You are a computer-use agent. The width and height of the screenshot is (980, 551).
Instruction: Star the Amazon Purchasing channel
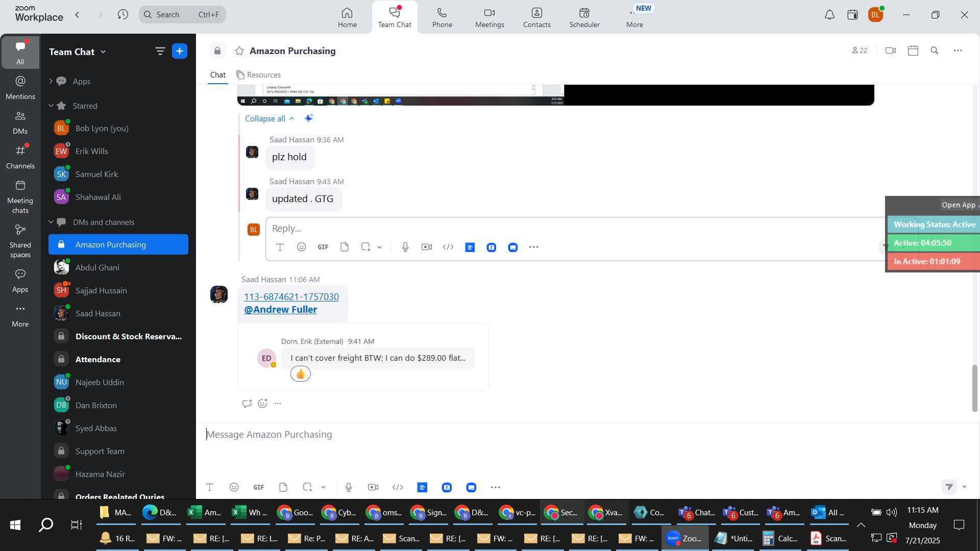tap(239, 51)
